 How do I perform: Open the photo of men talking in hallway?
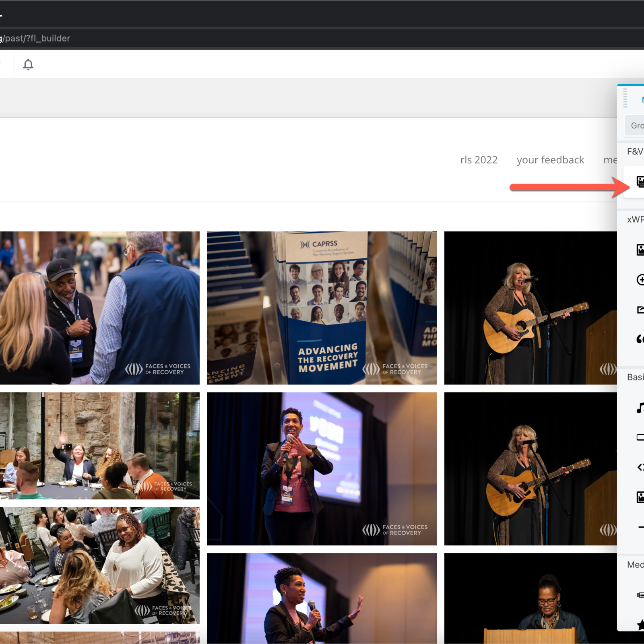(99, 308)
